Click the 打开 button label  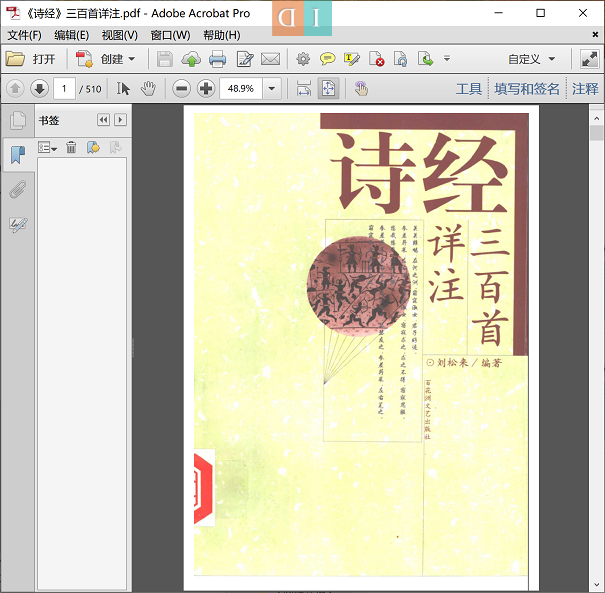tap(44, 59)
